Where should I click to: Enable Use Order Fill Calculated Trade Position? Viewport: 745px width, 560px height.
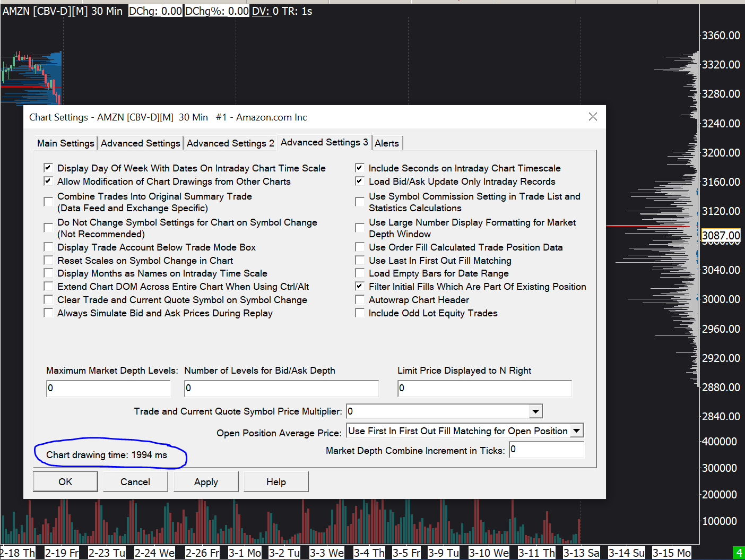tap(360, 247)
